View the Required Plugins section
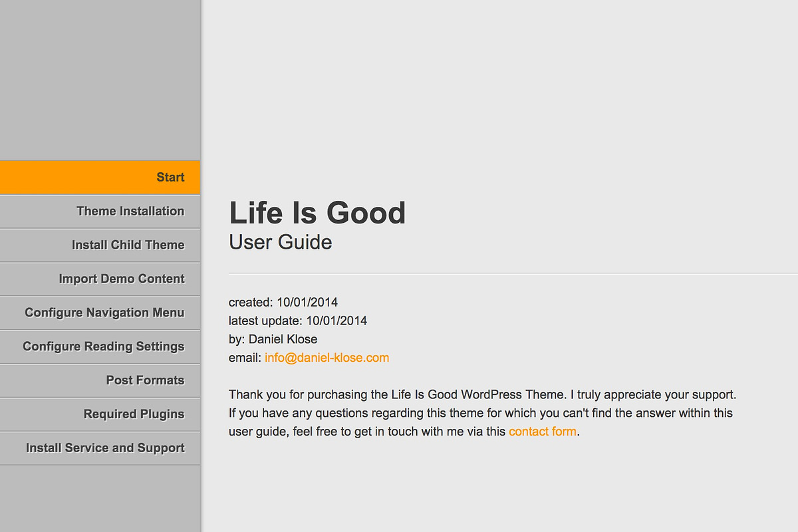The width and height of the screenshot is (798, 532). (x=100, y=415)
